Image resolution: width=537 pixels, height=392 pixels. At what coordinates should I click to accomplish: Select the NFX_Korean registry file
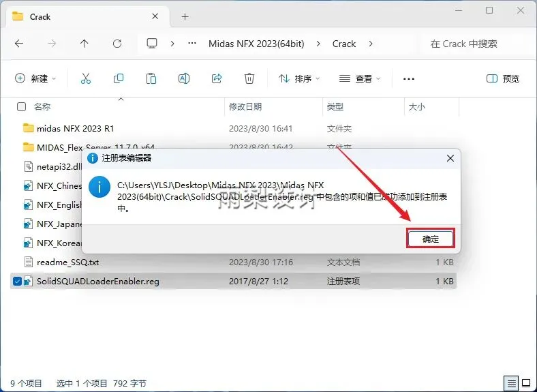pos(59,243)
